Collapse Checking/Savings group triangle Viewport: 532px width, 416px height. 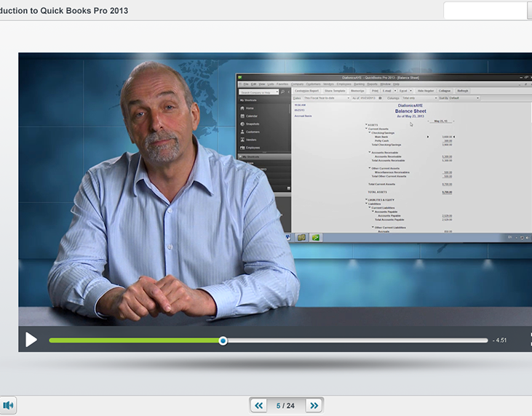[x=370, y=132]
